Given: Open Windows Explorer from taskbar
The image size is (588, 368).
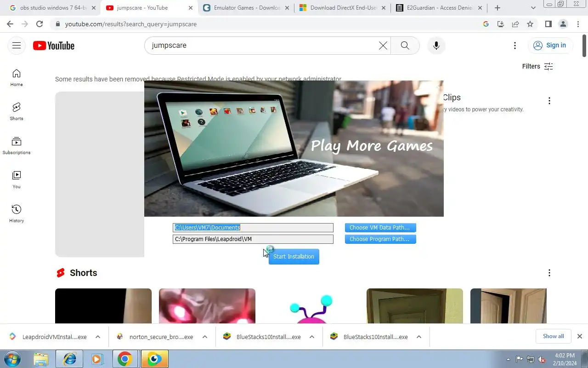Looking at the screenshot, I should pyautogui.click(x=41, y=359).
